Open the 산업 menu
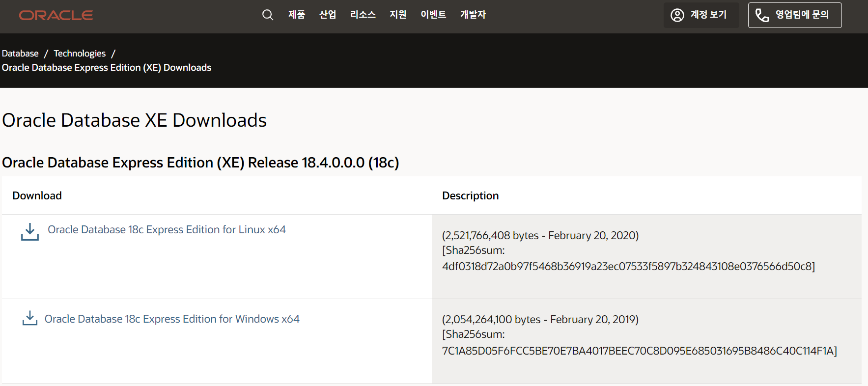 click(x=328, y=15)
